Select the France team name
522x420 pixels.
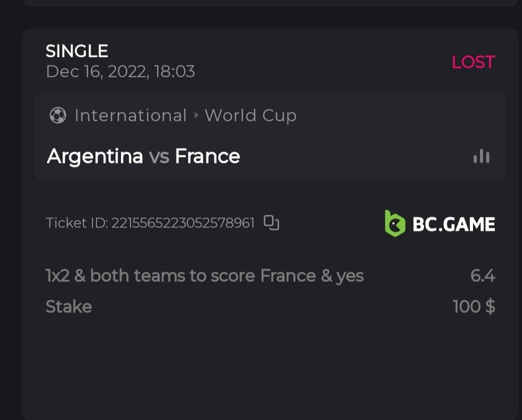click(x=207, y=156)
